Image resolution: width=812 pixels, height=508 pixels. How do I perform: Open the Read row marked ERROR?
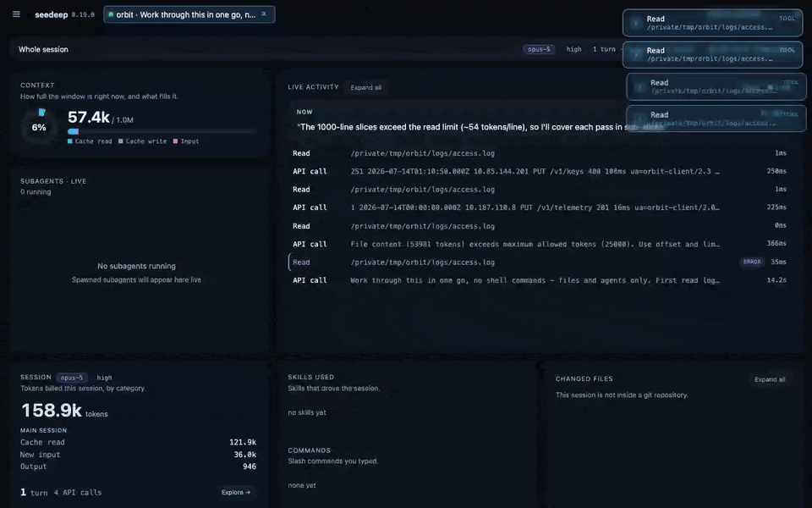pyautogui.click(x=539, y=262)
